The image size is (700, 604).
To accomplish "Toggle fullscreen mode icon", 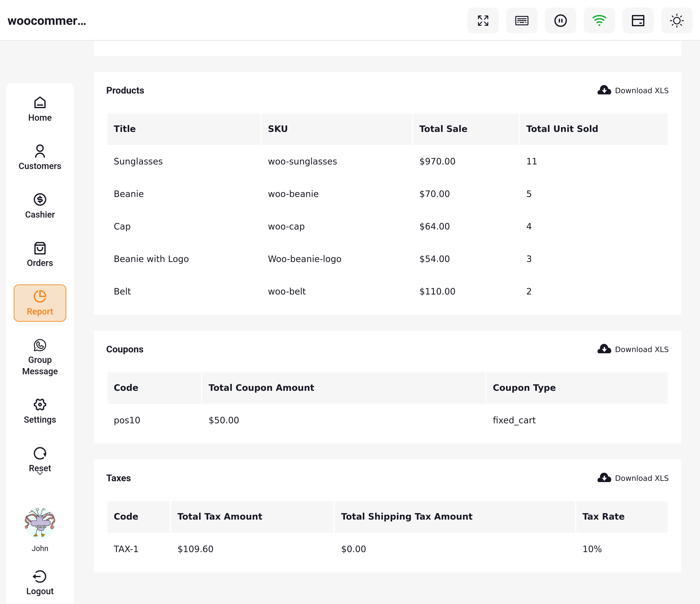I will tap(483, 21).
